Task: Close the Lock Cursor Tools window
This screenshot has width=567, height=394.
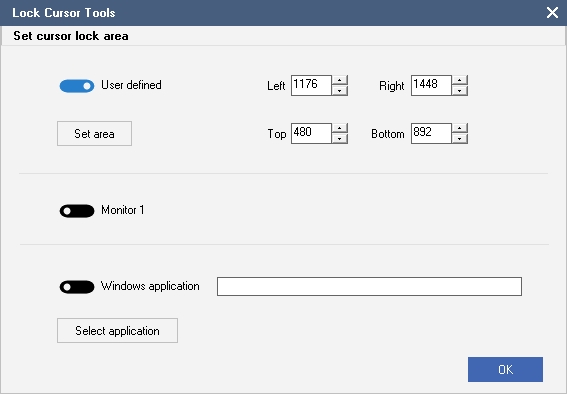Action: pyautogui.click(x=552, y=13)
